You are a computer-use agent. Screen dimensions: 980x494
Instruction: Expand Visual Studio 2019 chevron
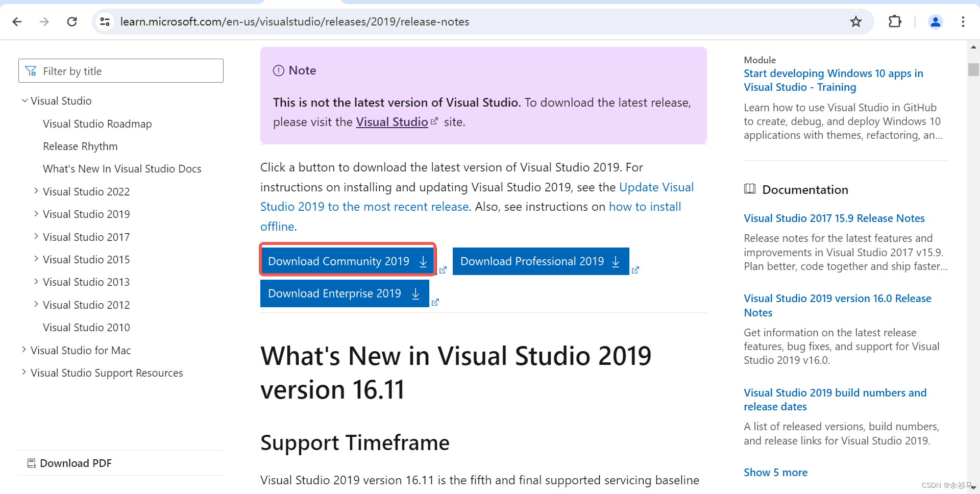(36, 213)
